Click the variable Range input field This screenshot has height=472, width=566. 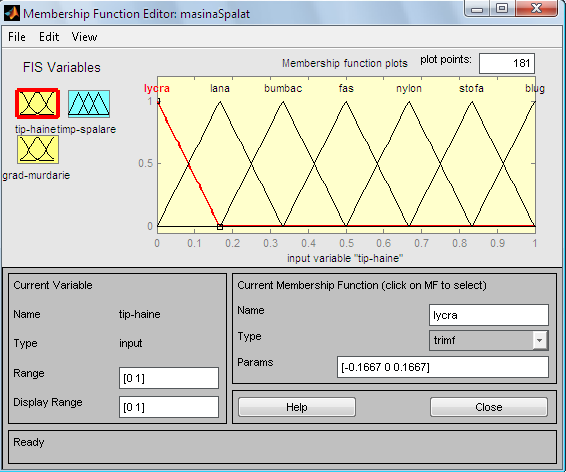click(169, 378)
